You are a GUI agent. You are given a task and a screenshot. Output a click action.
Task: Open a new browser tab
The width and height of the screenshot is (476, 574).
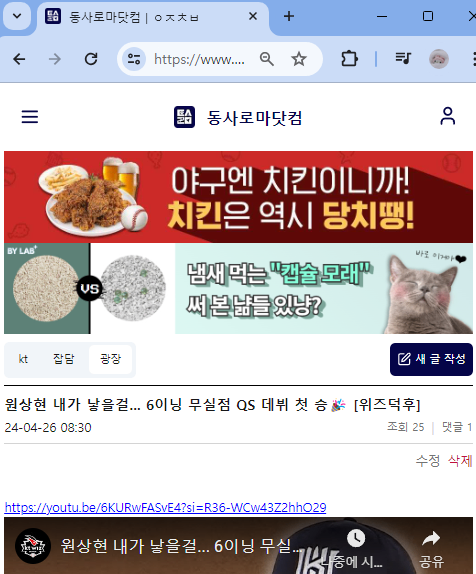289,16
